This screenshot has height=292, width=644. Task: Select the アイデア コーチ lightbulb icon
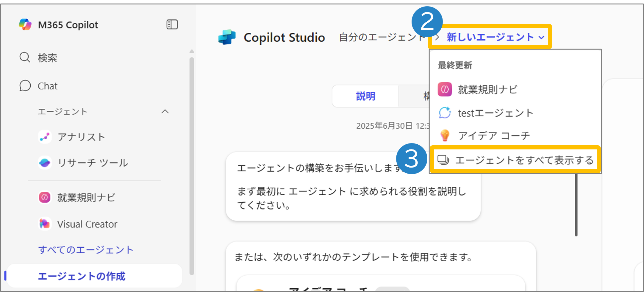pos(445,135)
